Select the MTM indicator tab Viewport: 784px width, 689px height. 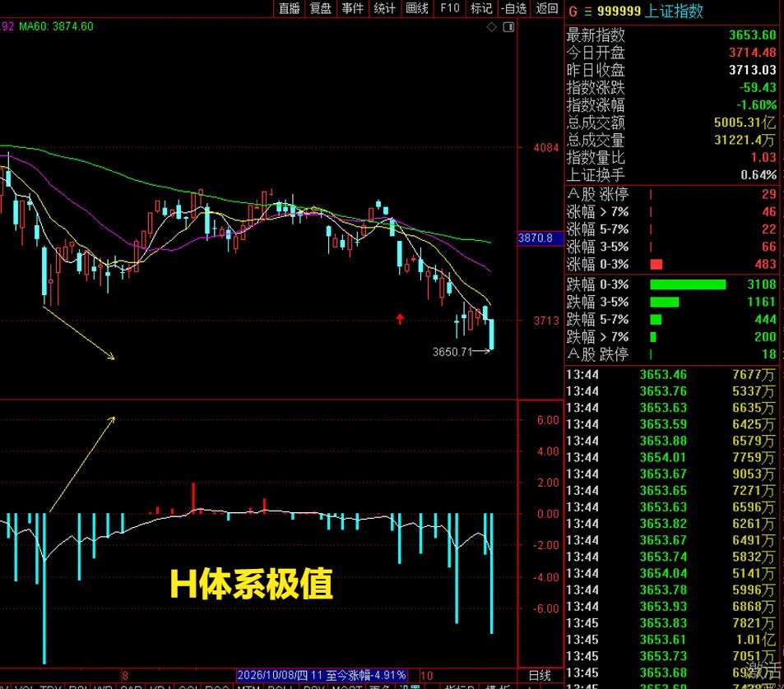coord(247,686)
